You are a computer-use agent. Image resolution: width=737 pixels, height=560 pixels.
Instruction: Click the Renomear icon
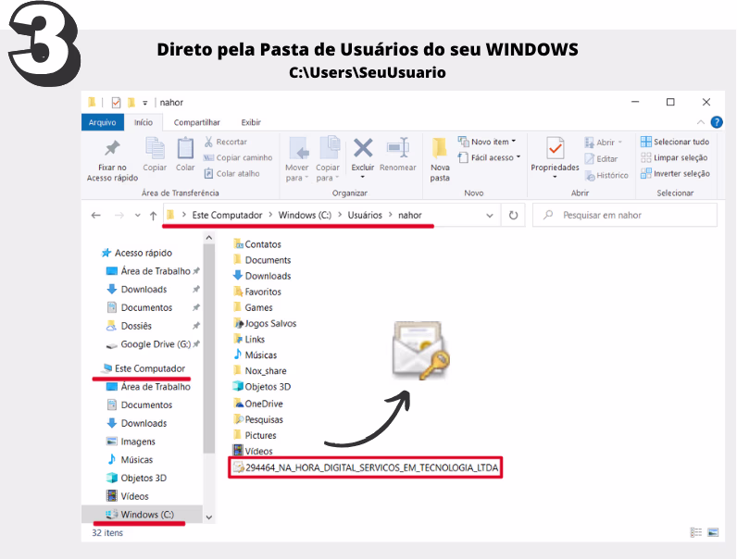(397, 148)
